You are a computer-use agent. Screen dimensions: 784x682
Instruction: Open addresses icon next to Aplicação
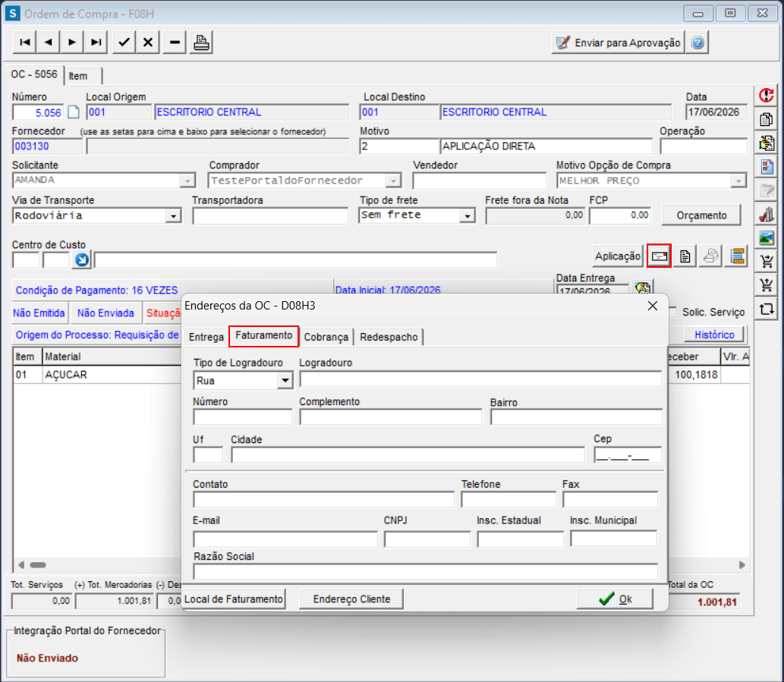(x=659, y=256)
